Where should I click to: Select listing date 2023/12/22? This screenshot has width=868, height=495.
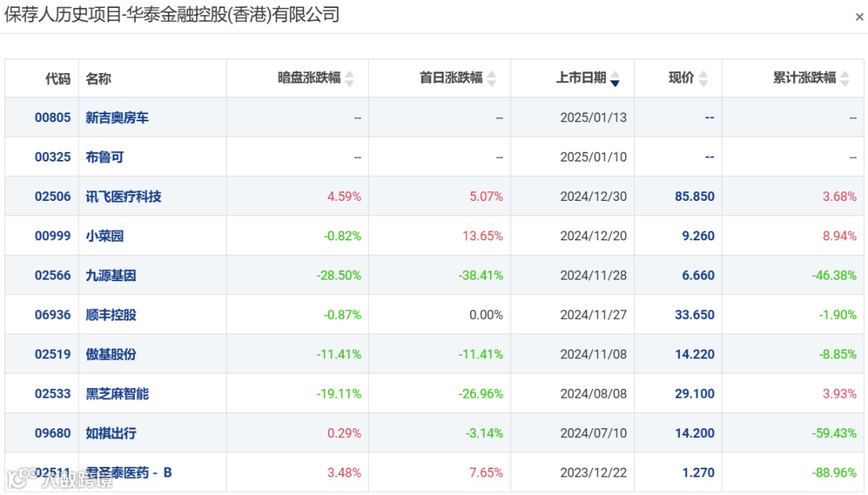point(593,472)
